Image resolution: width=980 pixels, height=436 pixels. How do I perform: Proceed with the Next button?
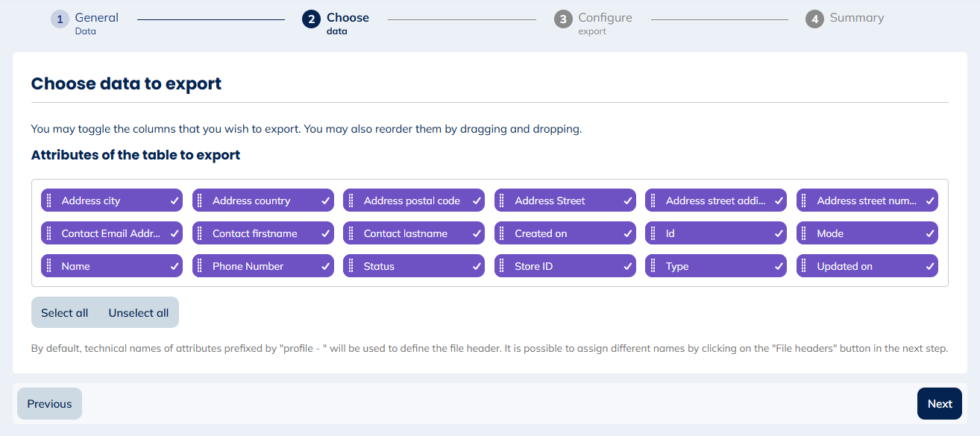(x=939, y=404)
